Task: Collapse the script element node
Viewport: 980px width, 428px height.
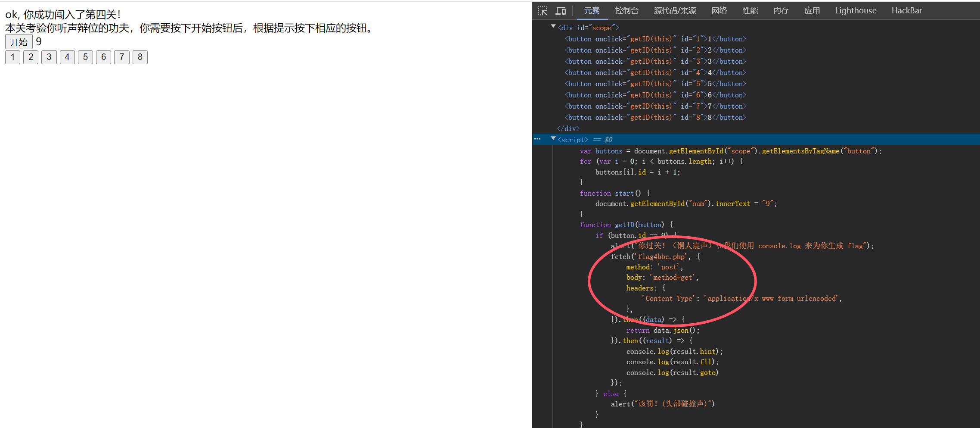Action: pyautogui.click(x=553, y=139)
